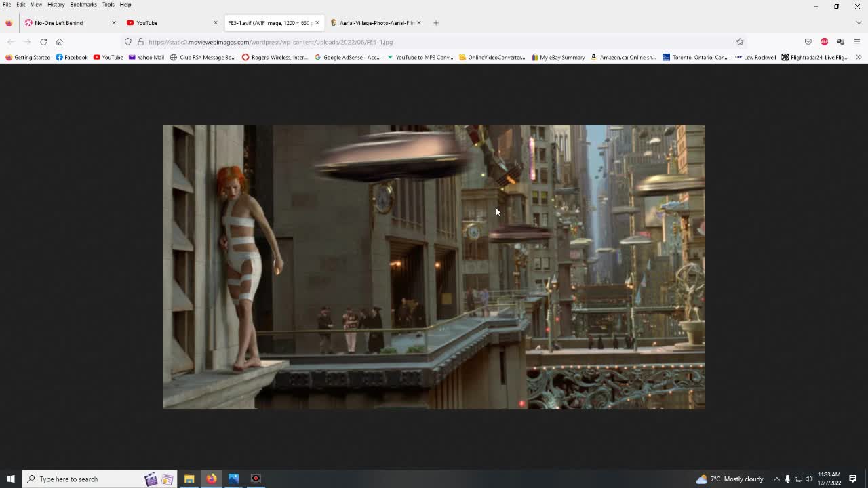Open the Bookmarks menu

pos(83,5)
